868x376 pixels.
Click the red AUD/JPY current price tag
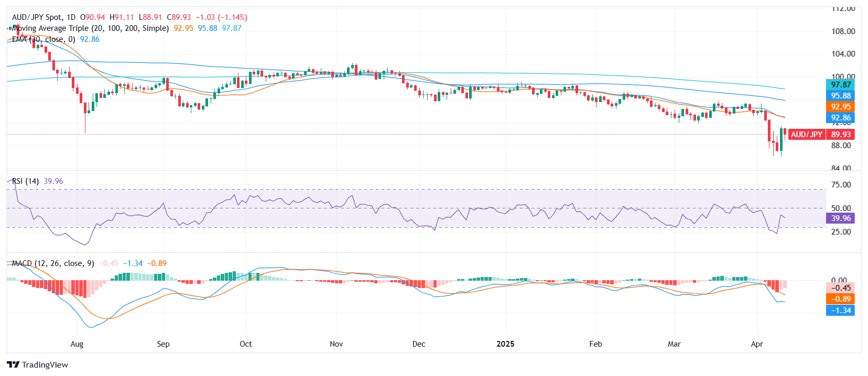821,135
